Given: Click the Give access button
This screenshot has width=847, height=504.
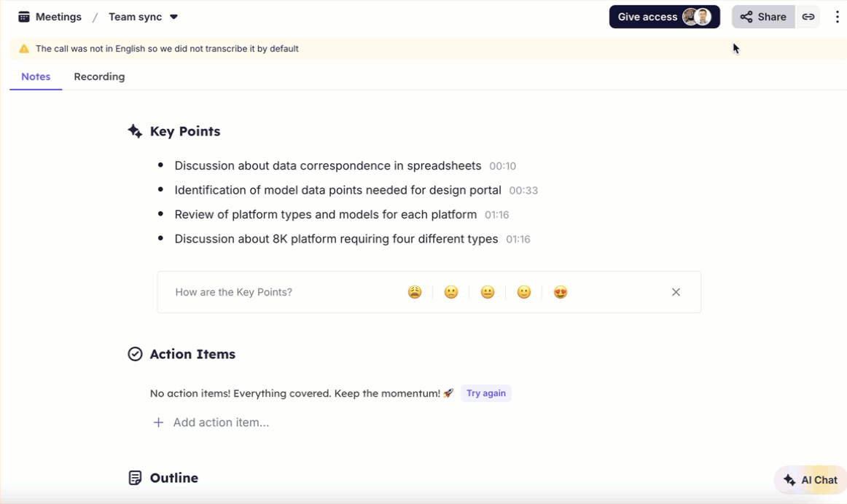Looking at the screenshot, I should tap(665, 17).
